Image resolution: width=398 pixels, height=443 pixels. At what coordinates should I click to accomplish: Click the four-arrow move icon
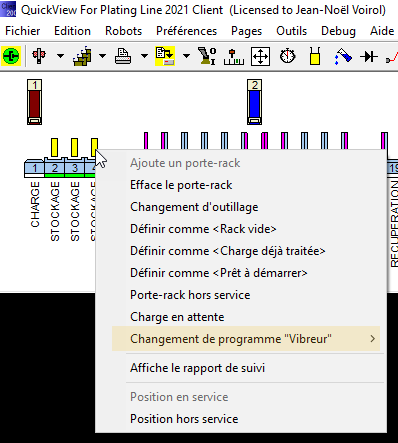click(260, 56)
